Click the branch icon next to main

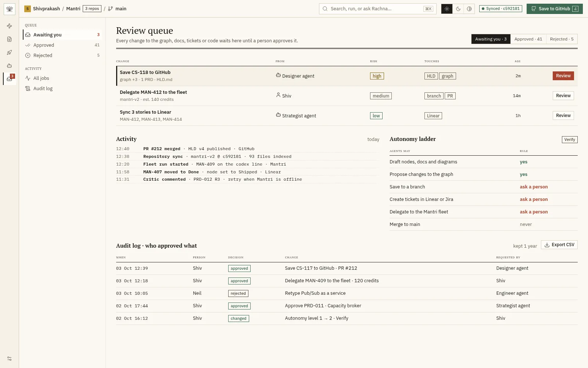pos(110,9)
